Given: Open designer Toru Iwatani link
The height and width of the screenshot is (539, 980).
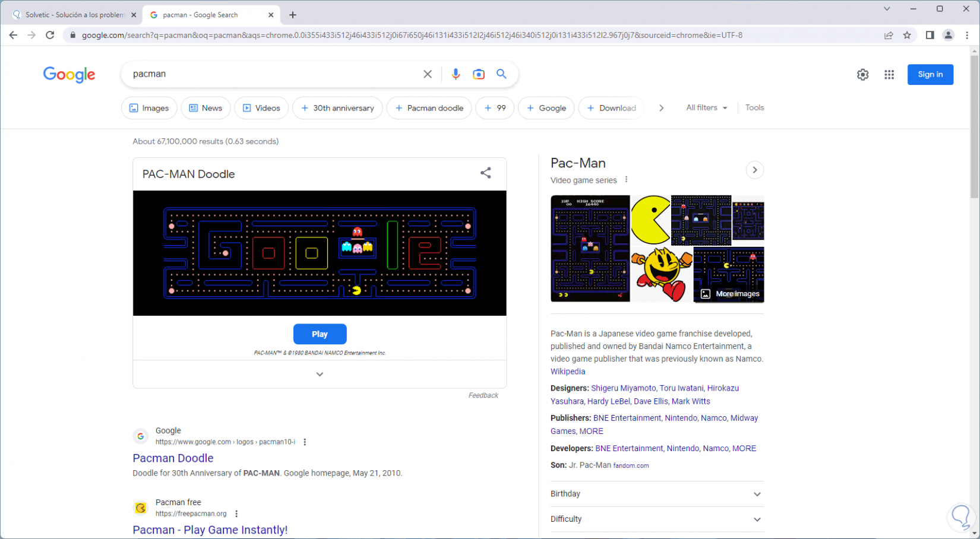Looking at the screenshot, I should pyautogui.click(x=682, y=388).
